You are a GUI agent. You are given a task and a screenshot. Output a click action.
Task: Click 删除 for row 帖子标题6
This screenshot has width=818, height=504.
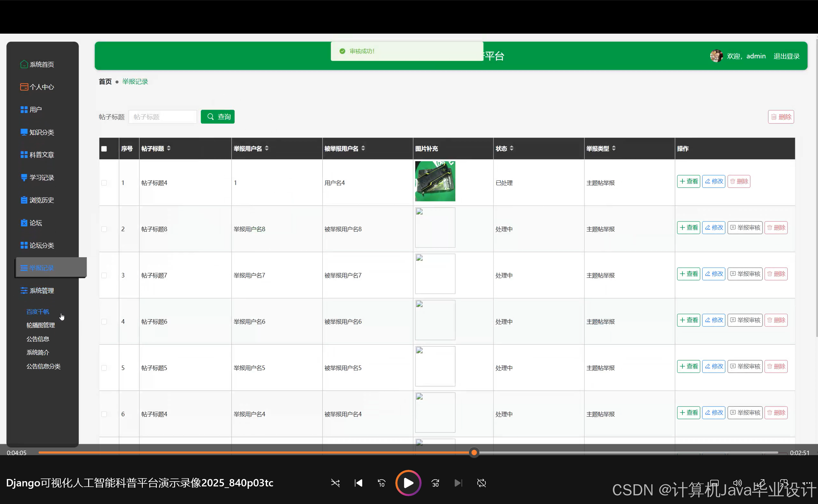coord(776,320)
